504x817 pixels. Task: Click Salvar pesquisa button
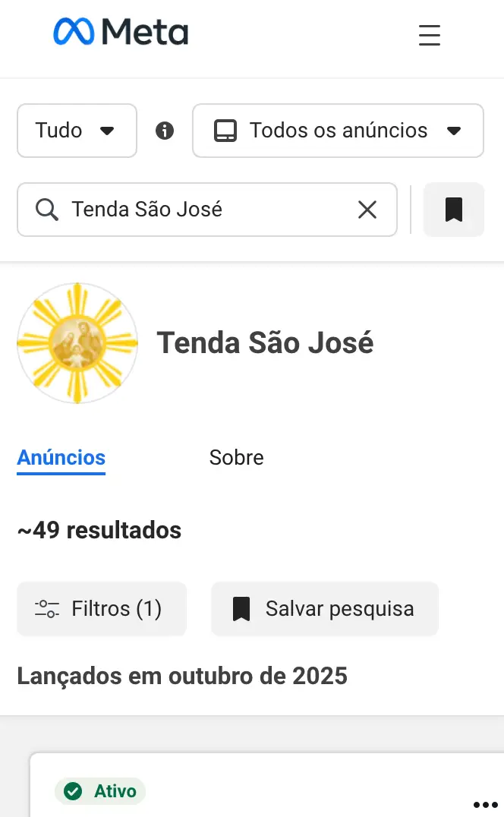point(325,609)
